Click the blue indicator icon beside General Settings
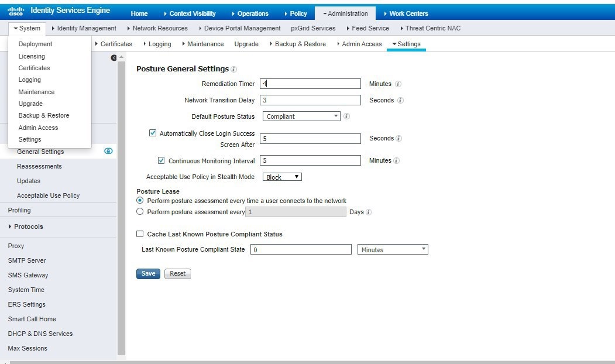This screenshot has width=615, height=364. click(x=108, y=151)
